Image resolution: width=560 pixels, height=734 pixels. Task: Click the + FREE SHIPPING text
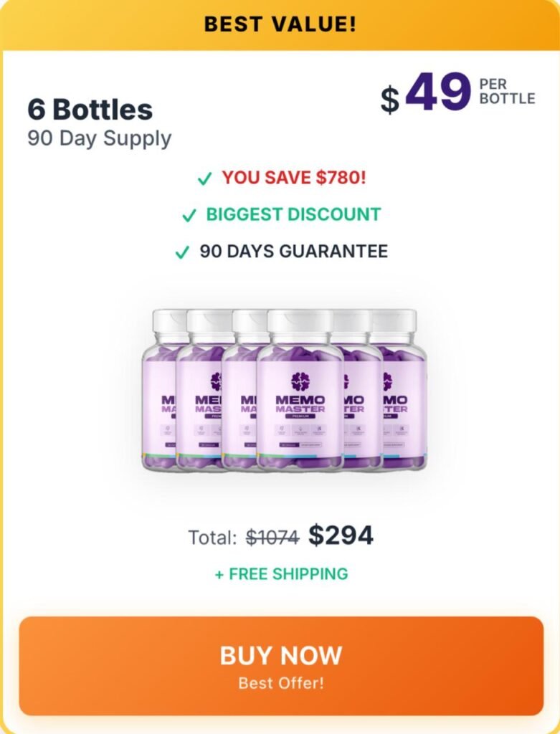click(x=281, y=573)
